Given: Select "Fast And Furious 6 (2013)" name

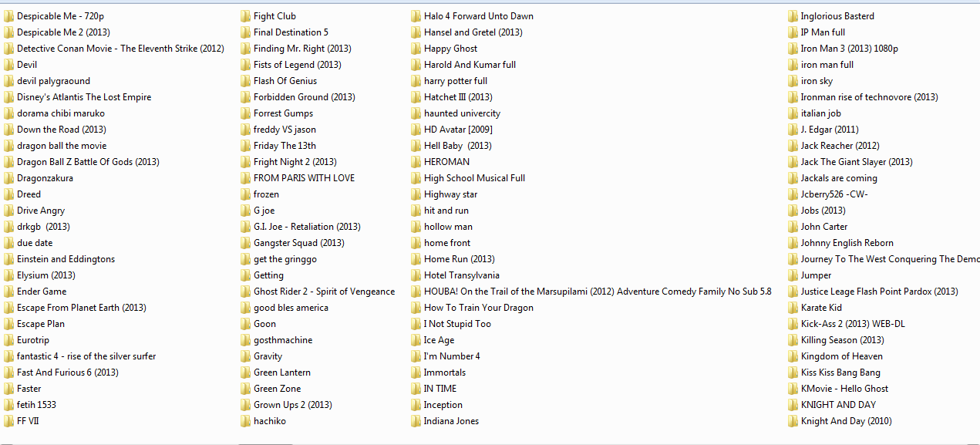Looking at the screenshot, I should pos(68,373).
